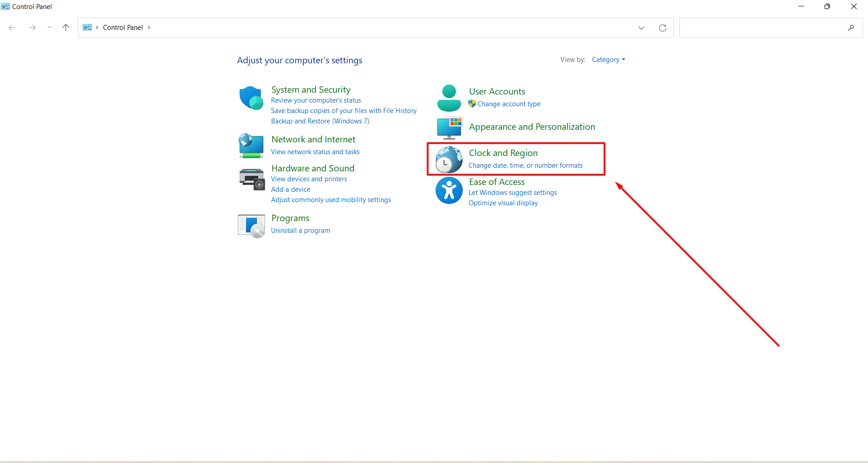Click View devices and printers
Viewport: 868px width, 463px height.
309,179
